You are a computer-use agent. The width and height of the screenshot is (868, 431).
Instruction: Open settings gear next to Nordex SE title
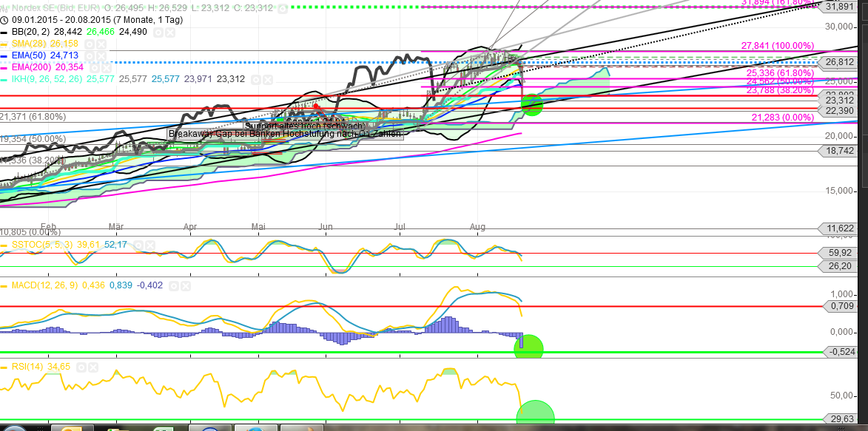283,8
